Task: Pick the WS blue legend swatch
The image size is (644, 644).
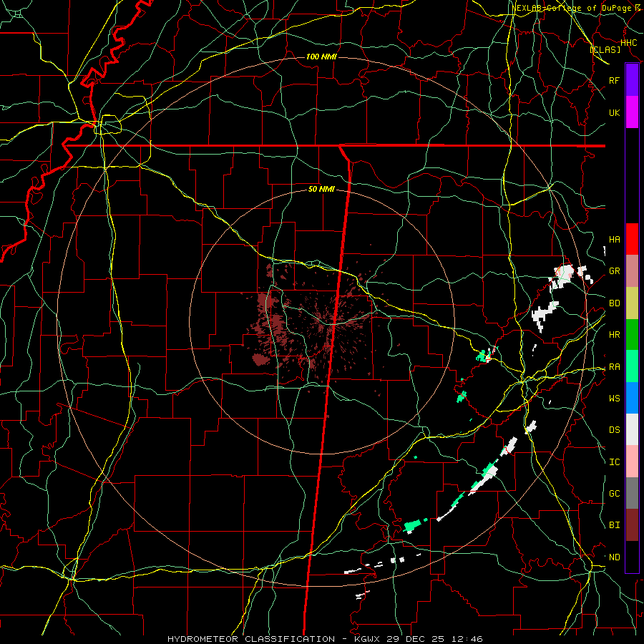Action: [x=632, y=398]
